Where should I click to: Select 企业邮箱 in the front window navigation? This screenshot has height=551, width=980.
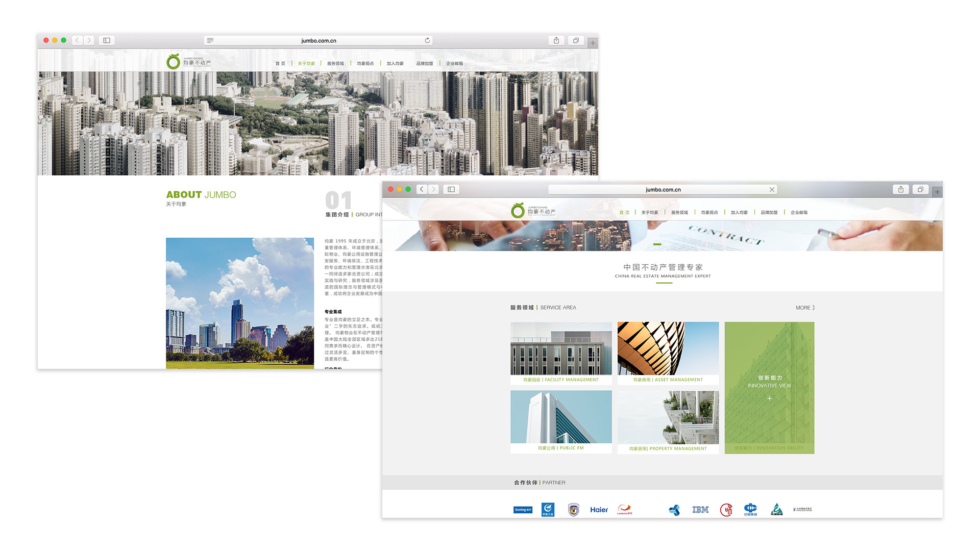(x=799, y=213)
